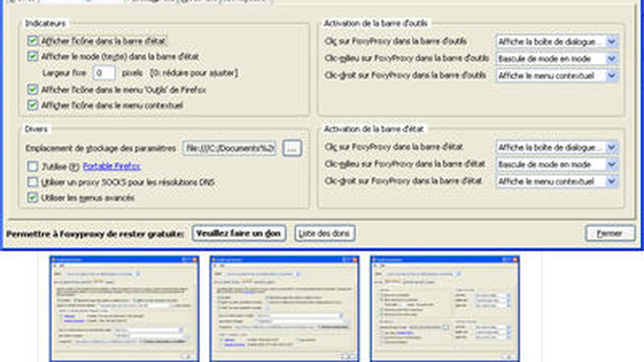Click the 'Liste des dons' button

(x=324, y=233)
